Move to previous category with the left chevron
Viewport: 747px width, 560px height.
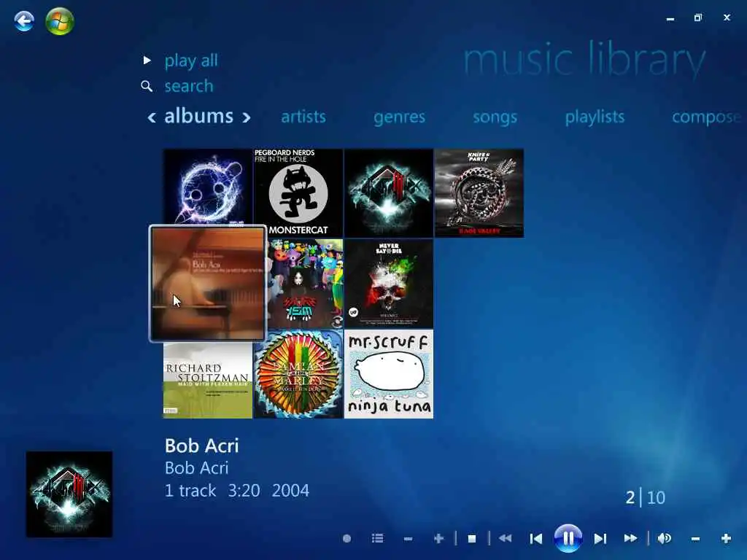pos(152,117)
